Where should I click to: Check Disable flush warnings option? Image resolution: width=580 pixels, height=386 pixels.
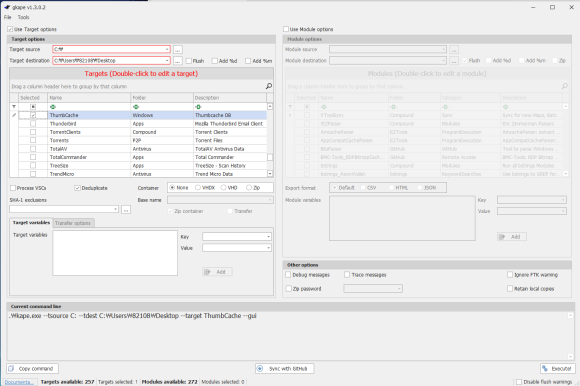(519, 382)
